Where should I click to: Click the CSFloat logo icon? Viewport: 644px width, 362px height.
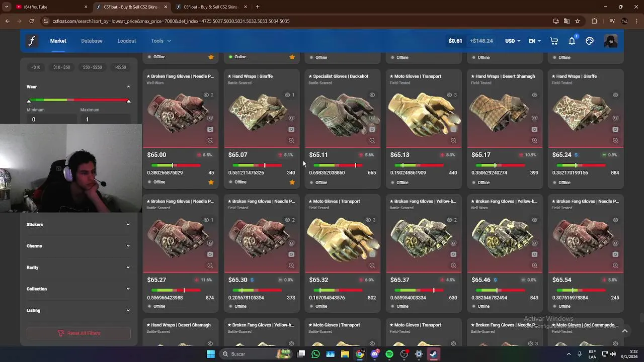[x=32, y=41]
